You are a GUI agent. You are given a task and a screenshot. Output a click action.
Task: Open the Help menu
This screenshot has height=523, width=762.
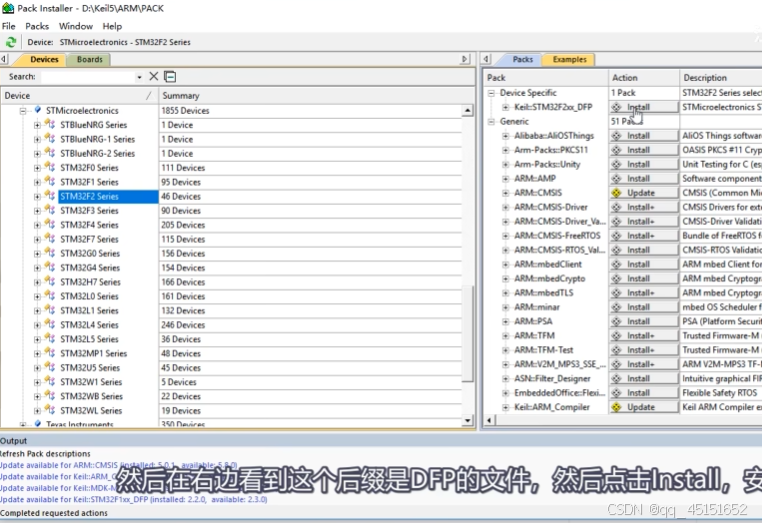112,26
